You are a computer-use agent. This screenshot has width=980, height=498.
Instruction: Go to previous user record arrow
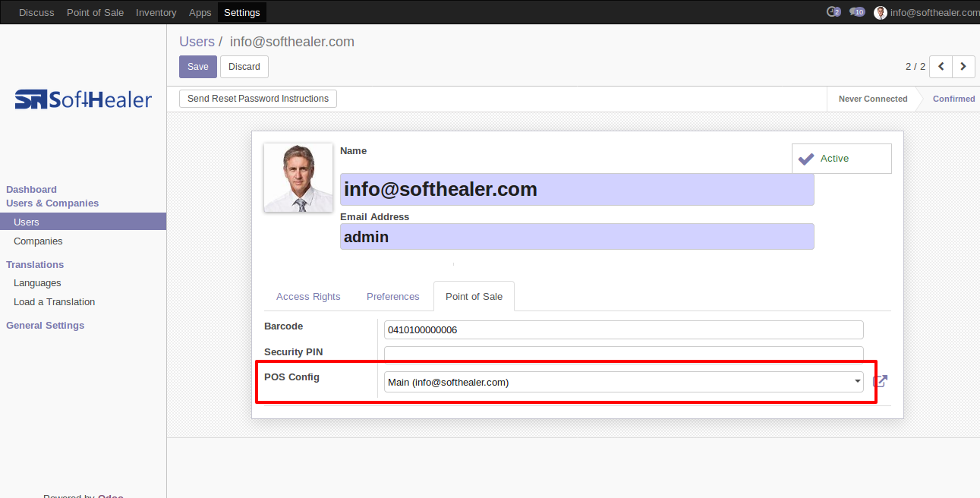click(941, 67)
